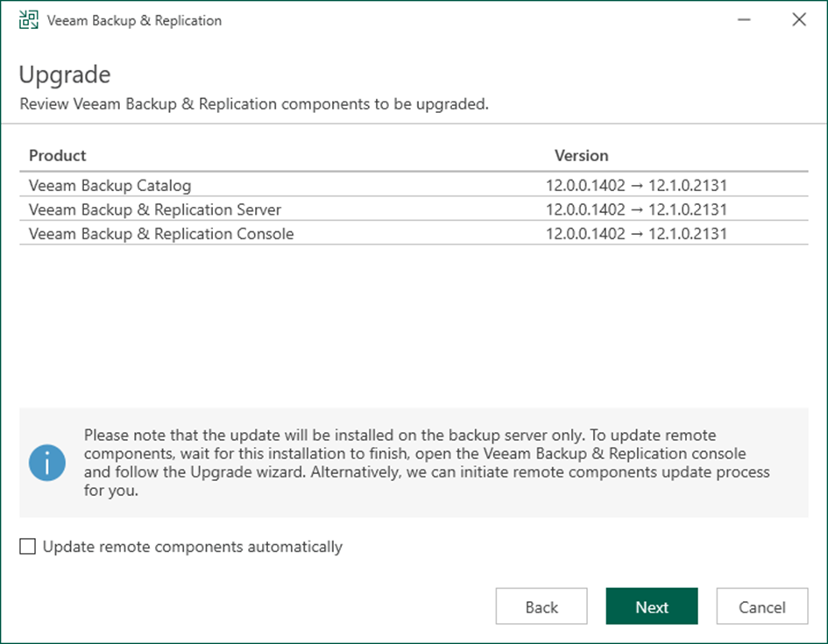Click the Veeam logo in title bar
Viewport: 828px width, 644px height.
pos(28,20)
